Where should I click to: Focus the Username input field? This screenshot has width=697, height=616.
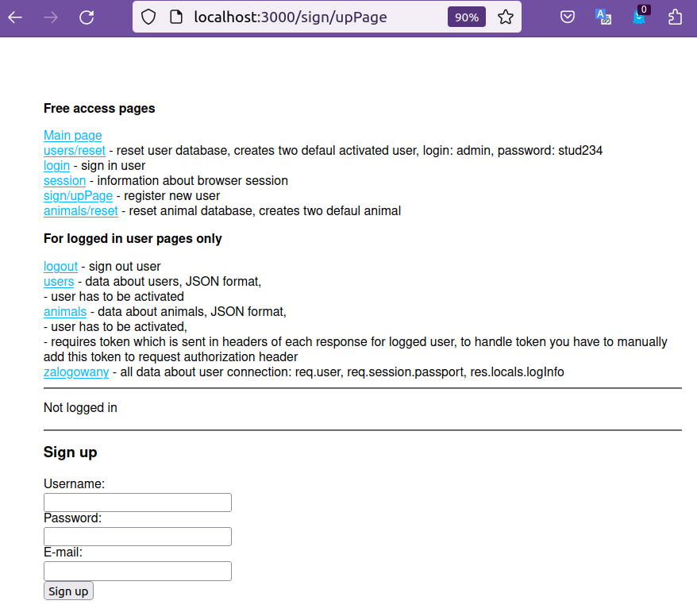click(x=137, y=502)
